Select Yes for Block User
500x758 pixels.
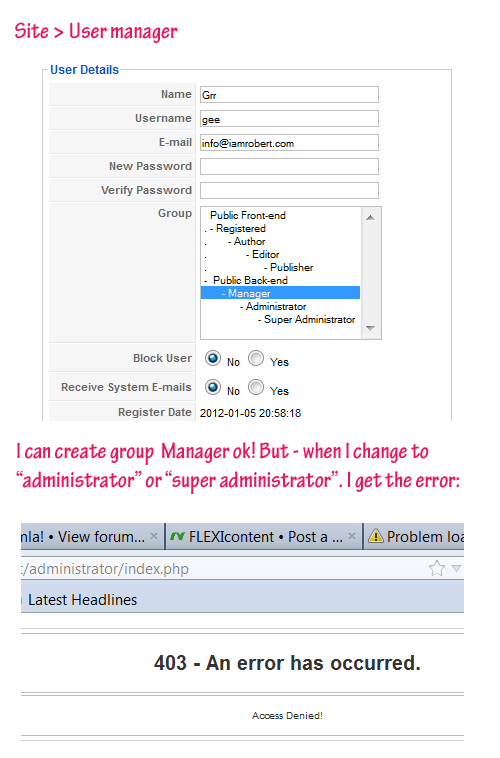[256, 358]
